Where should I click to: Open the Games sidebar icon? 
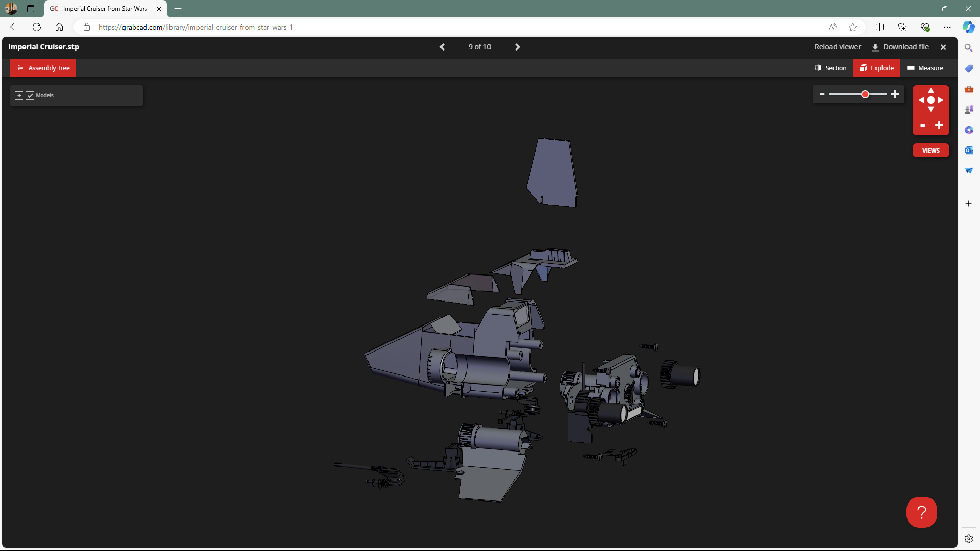(x=969, y=109)
